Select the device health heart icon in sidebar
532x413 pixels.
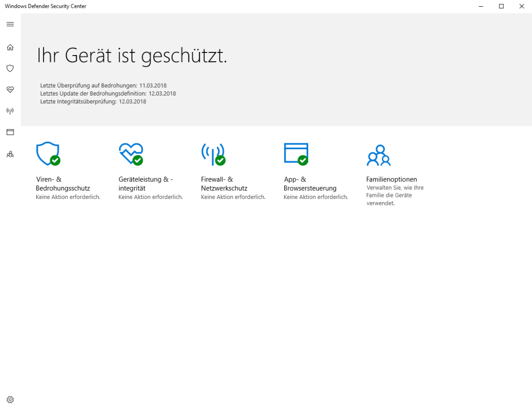(x=10, y=89)
